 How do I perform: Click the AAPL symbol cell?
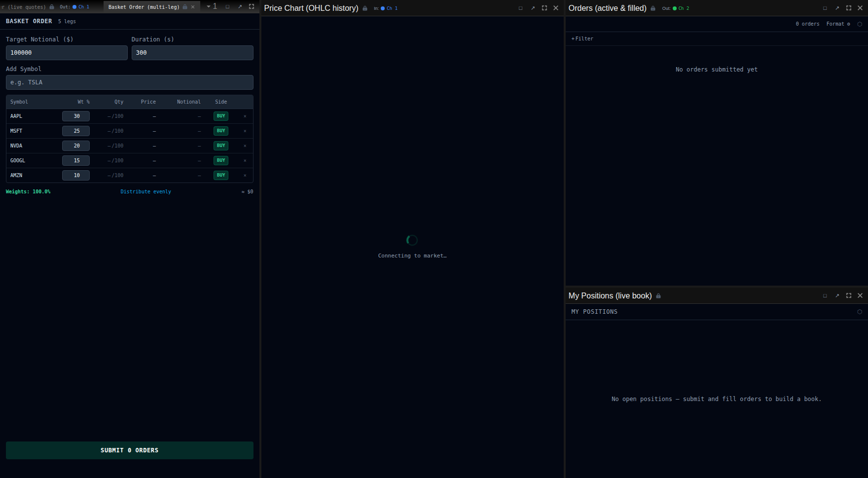click(x=16, y=116)
